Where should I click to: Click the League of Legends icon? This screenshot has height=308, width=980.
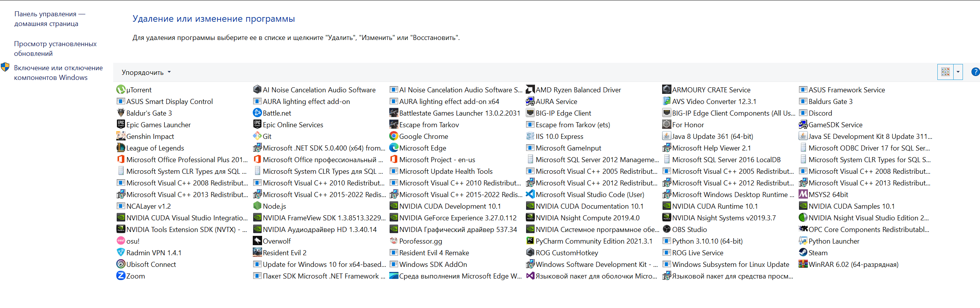pos(121,148)
